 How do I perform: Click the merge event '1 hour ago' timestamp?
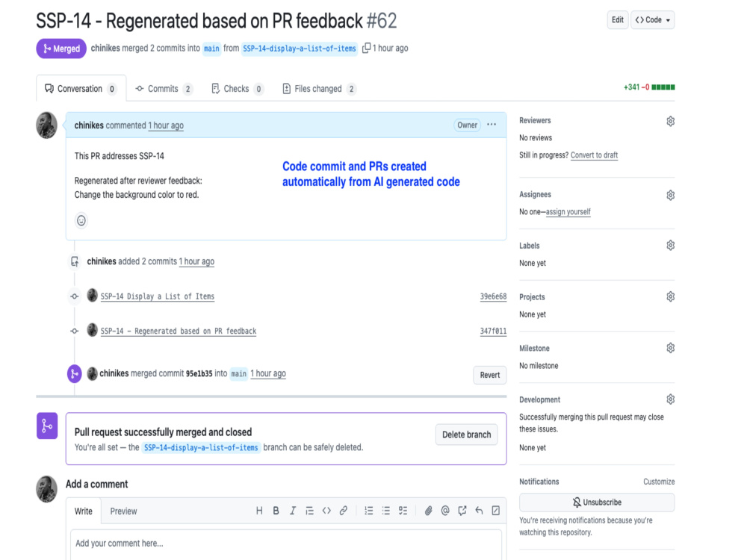click(268, 373)
